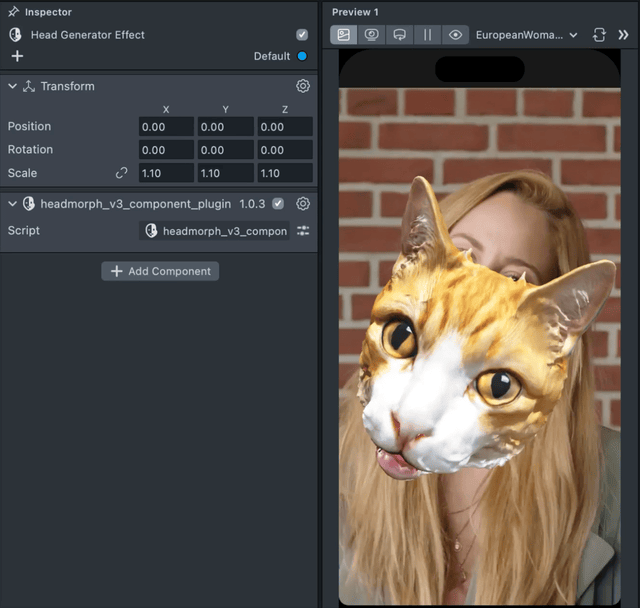Screen dimensions: 640x608
Task: Switch preview to webcam input
Action: point(371,34)
